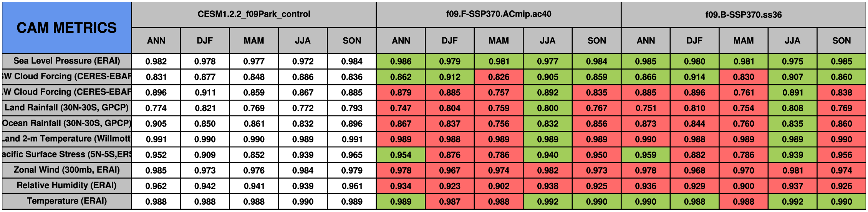Image resolution: width=868 pixels, height=212 pixels.
Task: Click the CAM METRICS title cell
Action: pos(66,28)
